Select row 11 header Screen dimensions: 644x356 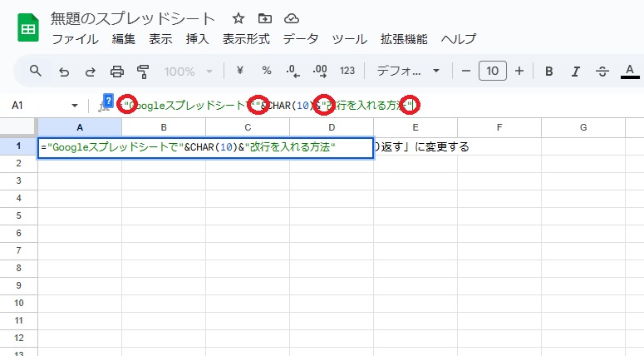tap(18, 320)
